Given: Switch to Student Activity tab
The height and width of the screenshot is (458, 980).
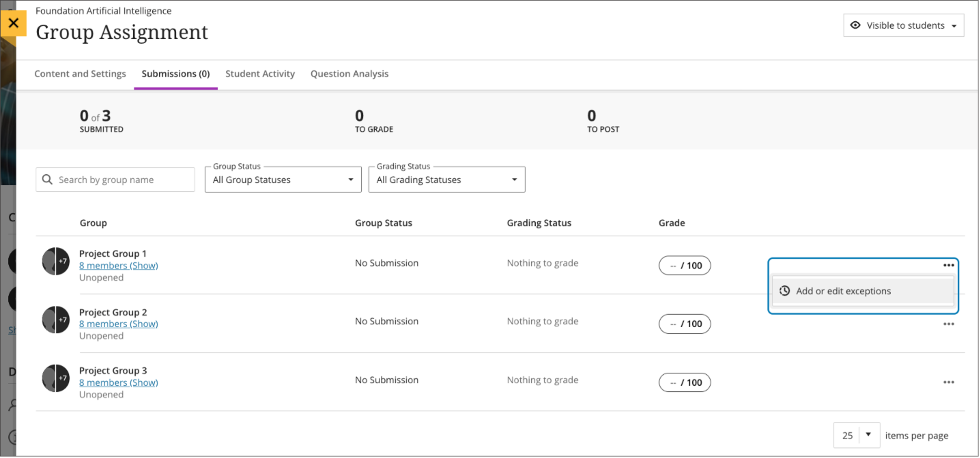Looking at the screenshot, I should click(x=260, y=73).
